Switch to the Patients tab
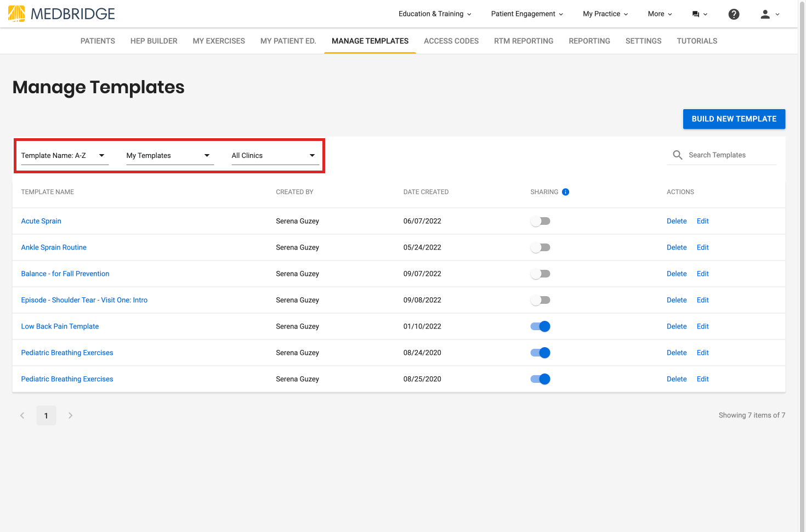 click(x=98, y=41)
